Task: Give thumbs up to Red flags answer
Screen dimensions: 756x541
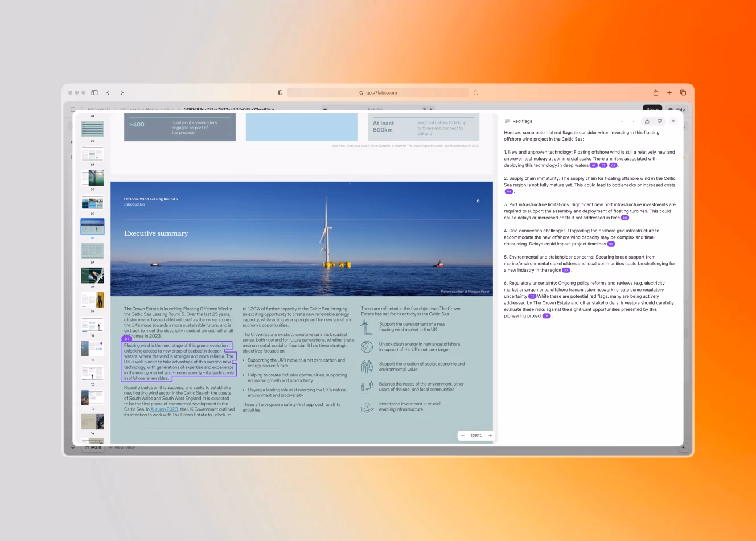Action: click(647, 121)
